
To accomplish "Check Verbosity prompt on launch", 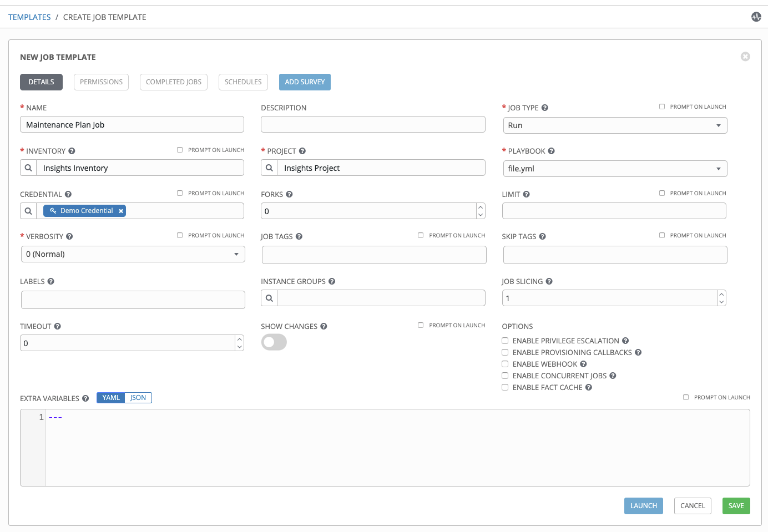I will click(180, 235).
